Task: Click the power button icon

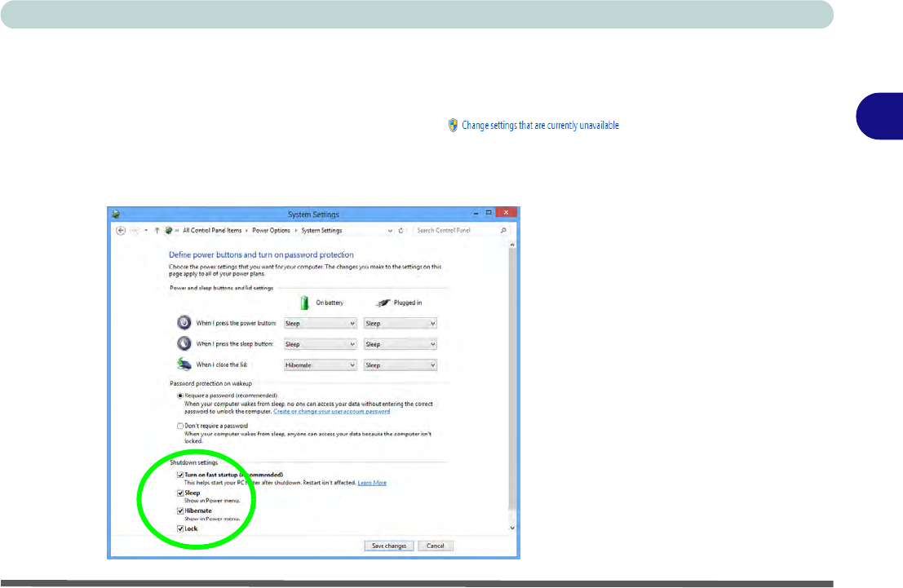Action: click(184, 322)
